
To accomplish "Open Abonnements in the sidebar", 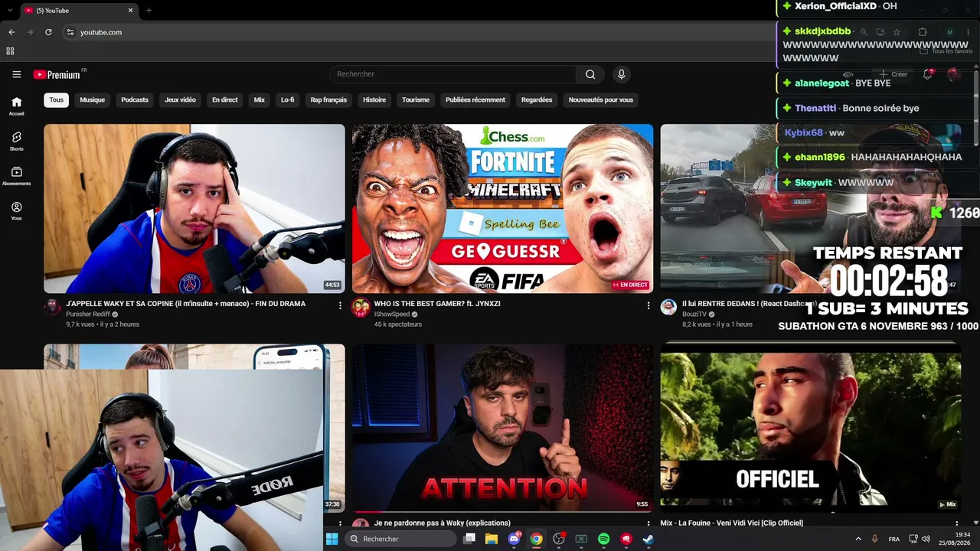I will pos(16,176).
